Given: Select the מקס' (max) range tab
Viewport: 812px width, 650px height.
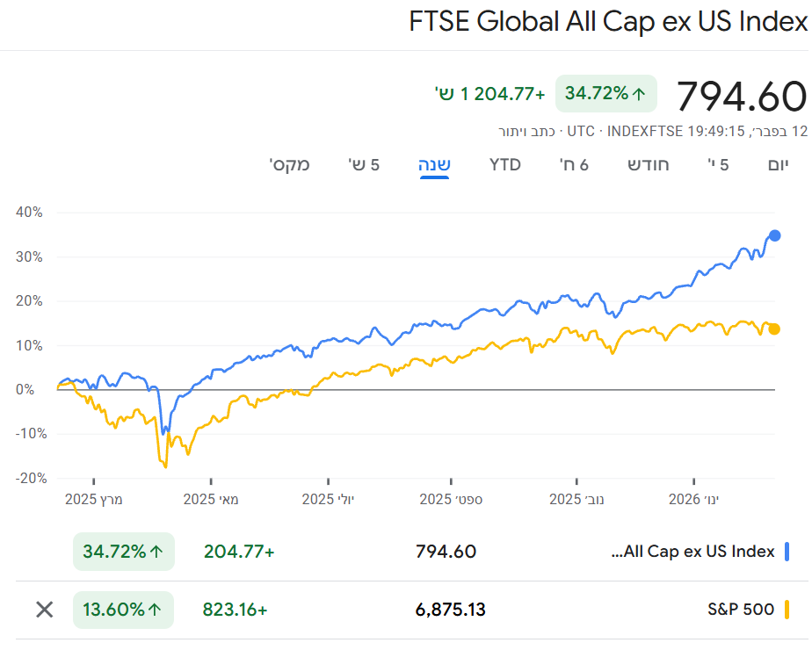Looking at the screenshot, I should [290, 164].
